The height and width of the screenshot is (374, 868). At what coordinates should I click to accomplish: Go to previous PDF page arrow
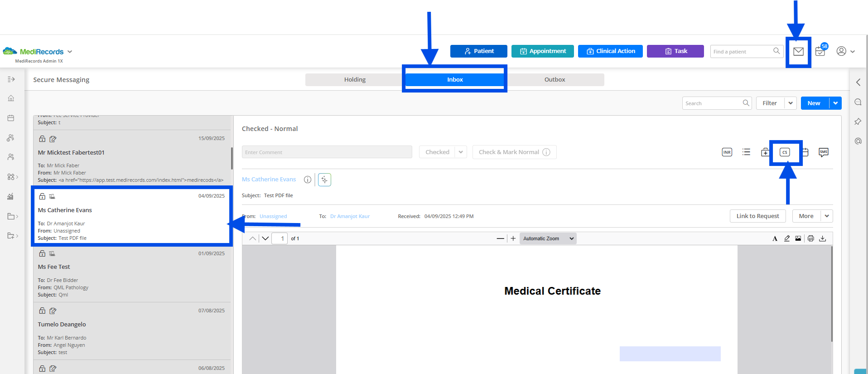253,238
